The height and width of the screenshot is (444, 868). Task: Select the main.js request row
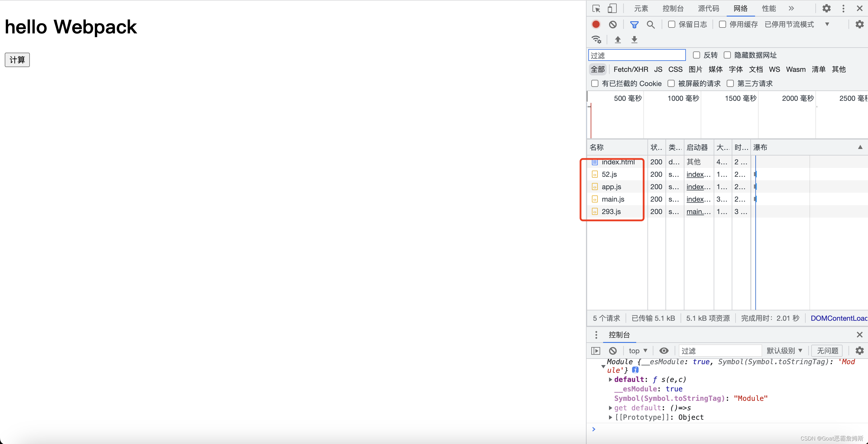point(727,199)
